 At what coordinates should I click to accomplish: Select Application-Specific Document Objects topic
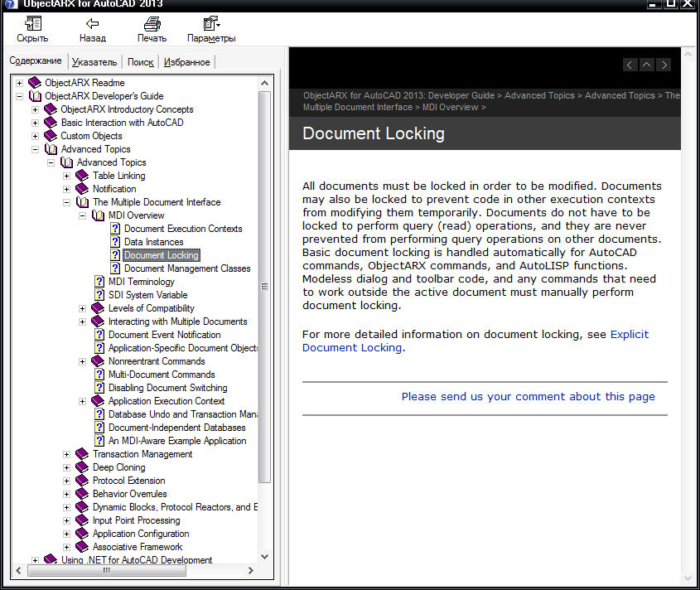[183, 348]
